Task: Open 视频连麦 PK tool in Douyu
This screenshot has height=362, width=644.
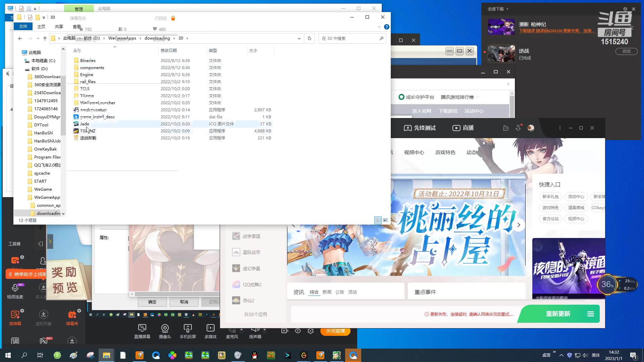Action: tap(15, 291)
